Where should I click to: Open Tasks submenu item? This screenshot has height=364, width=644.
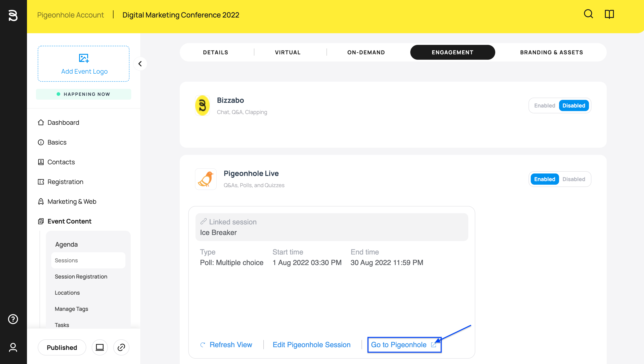point(62,325)
